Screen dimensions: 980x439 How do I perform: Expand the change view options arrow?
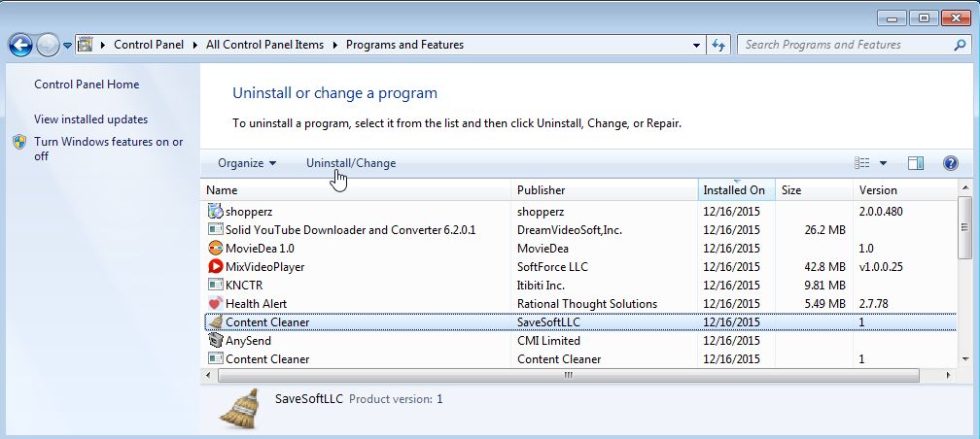(883, 163)
